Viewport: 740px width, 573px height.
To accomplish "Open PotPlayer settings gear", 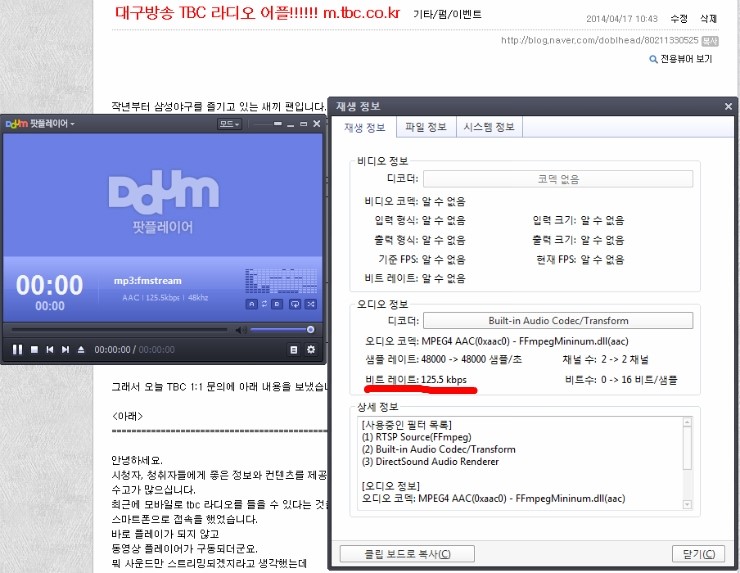I will [311, 350].
